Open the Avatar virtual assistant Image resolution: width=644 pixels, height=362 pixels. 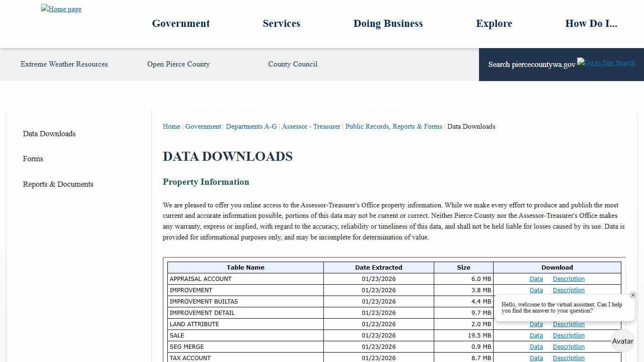622,341
